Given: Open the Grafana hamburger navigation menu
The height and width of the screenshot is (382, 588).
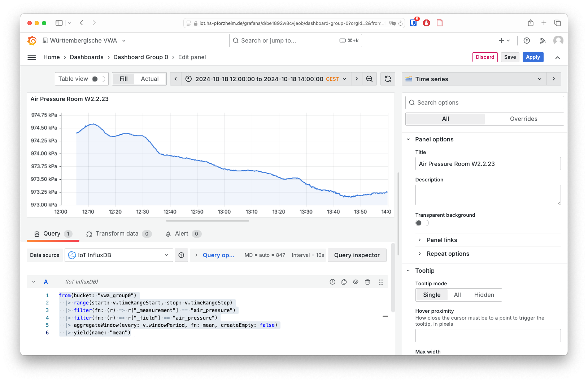Looking at the screenshot, I should 32,57.
